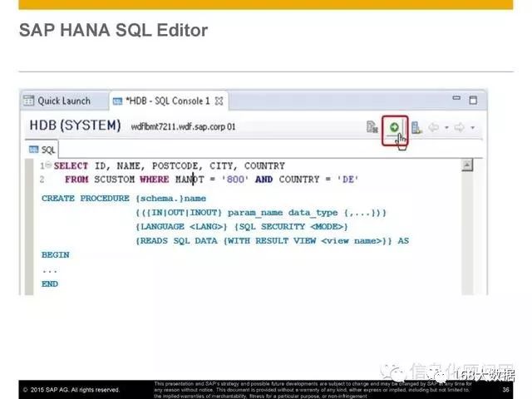Click the SELECT keyword on line 1

(71, 166)
